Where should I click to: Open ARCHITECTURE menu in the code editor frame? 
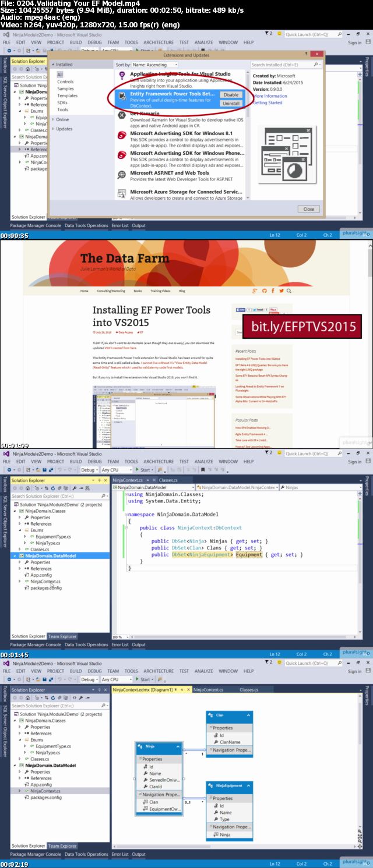click(159, 462)
